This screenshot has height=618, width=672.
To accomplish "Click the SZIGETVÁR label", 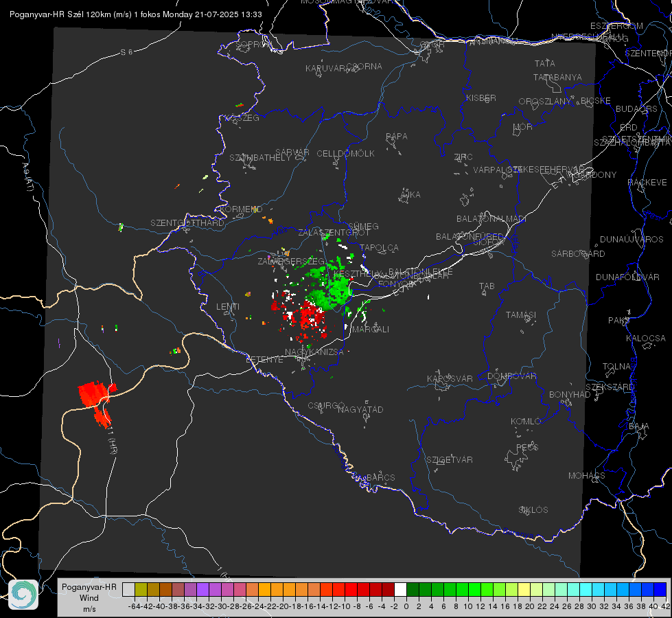I will pos(450,460).
